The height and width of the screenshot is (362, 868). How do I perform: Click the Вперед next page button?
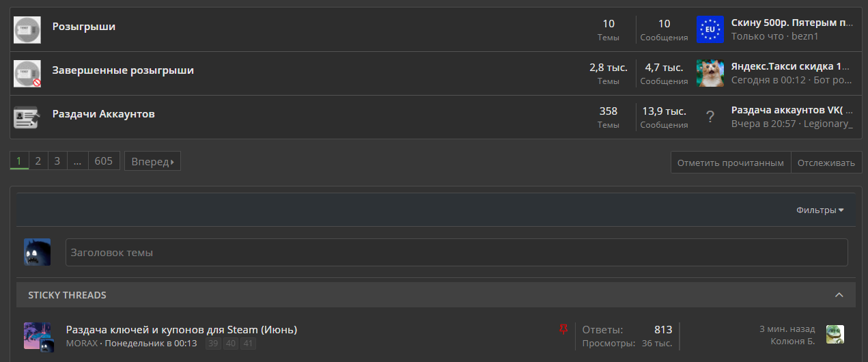click(x=152, y=162)
